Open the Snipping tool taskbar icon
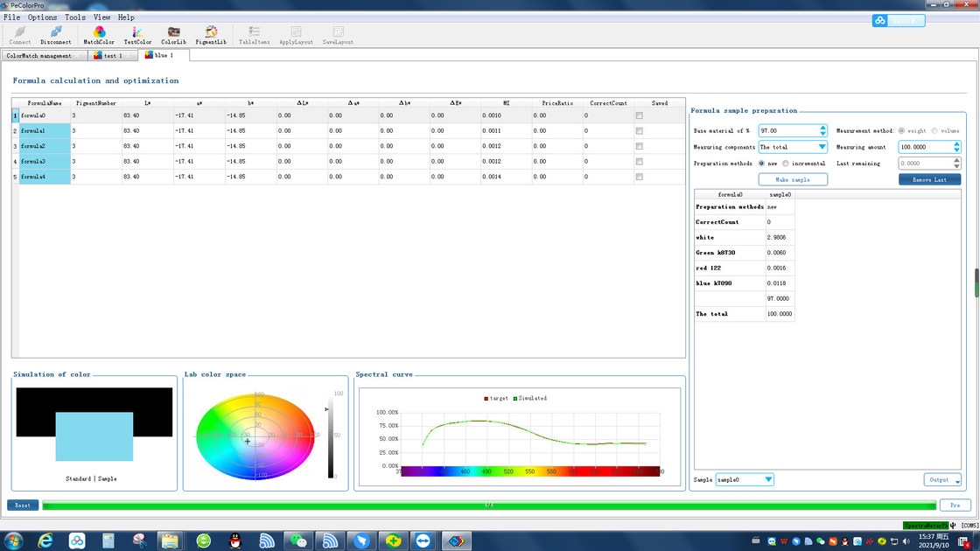This screenshot has height=551, width=980. point(139,541)
